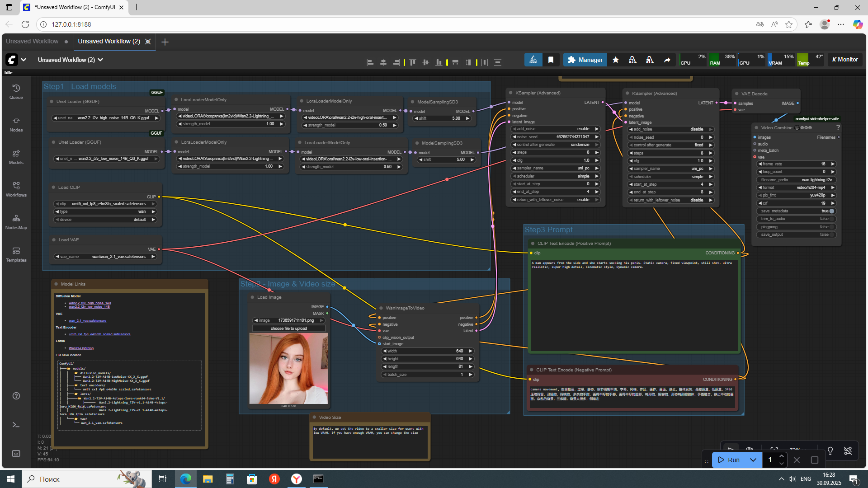Click the loaded redhead image thumbnail
This screenshot has width=868, height=488.
point(288,368)
